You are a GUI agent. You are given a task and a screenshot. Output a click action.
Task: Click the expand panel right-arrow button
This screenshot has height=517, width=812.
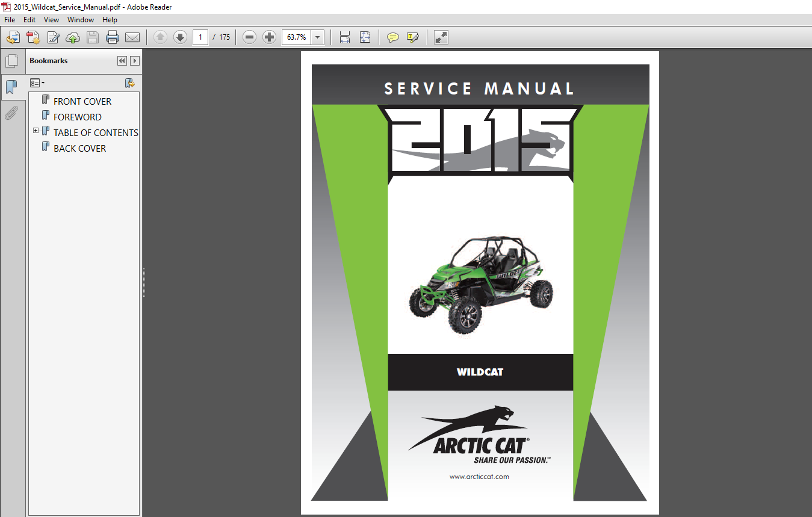tap(135, 61)
